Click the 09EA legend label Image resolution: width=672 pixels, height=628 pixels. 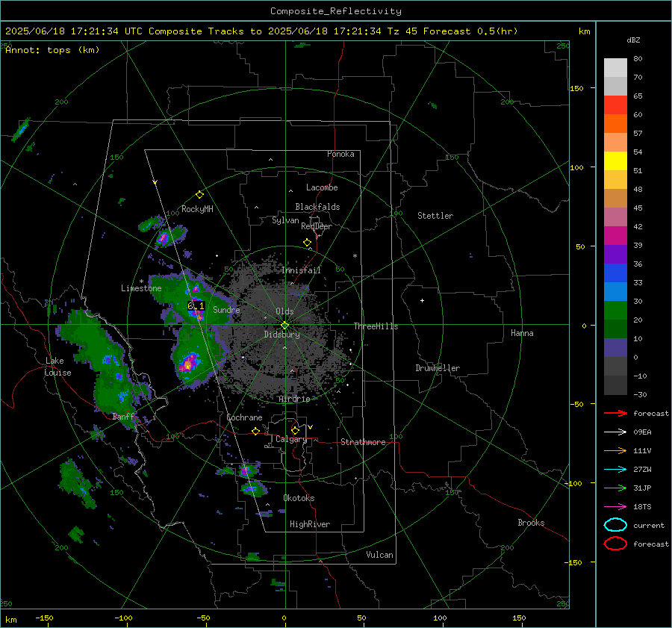[x=642, y=432]
